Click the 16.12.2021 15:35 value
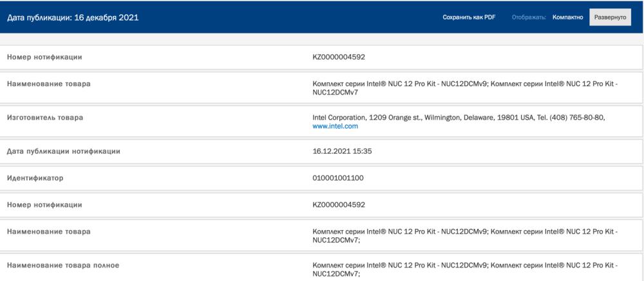Image resolution: width=644 pixels, height=281 pixels. pos(342,151)
